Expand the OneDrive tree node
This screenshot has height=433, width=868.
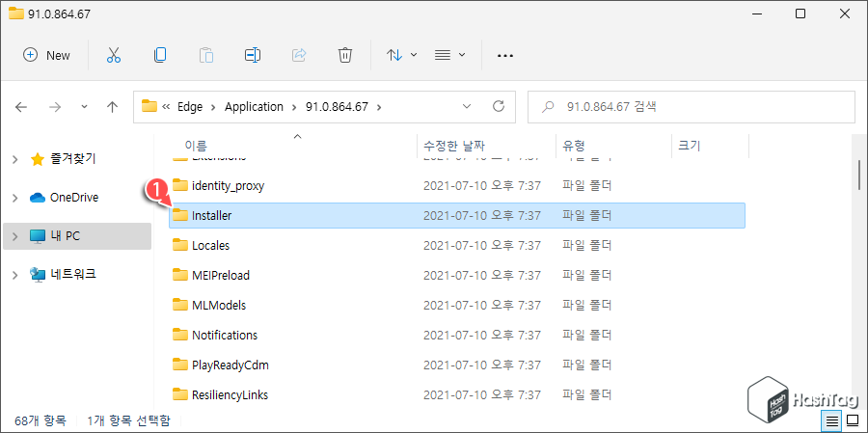14,198
